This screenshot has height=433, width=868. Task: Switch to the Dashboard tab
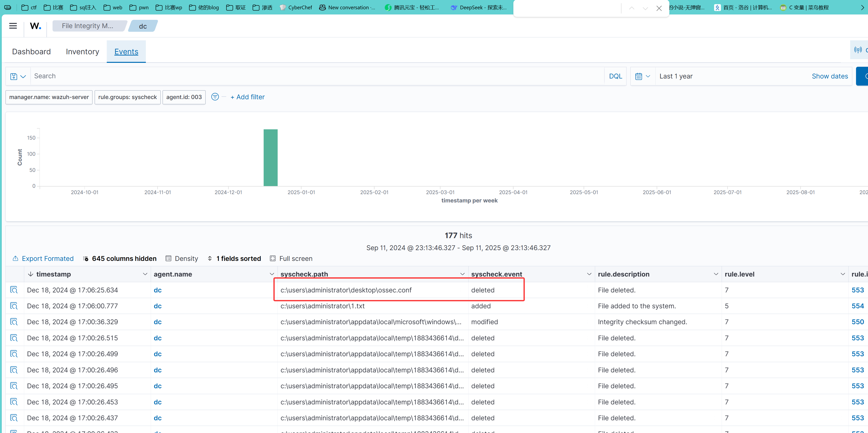(x=31, y=52)
